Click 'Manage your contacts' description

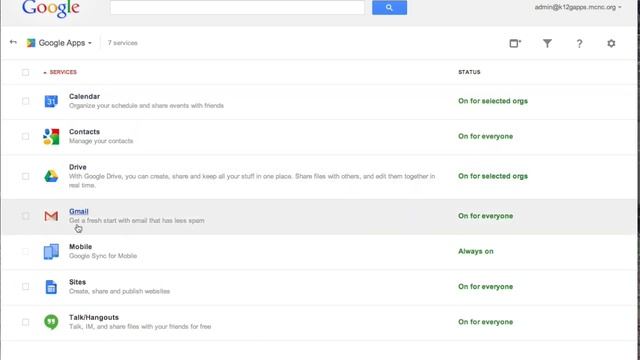[101, 141]
